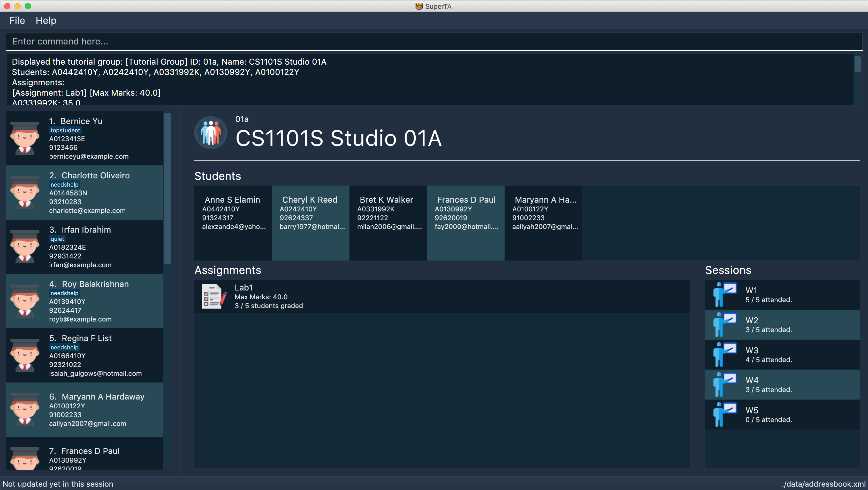868x490 pixels.
Task: Select session W2 attendance text
Action: [x=768, y=330]
